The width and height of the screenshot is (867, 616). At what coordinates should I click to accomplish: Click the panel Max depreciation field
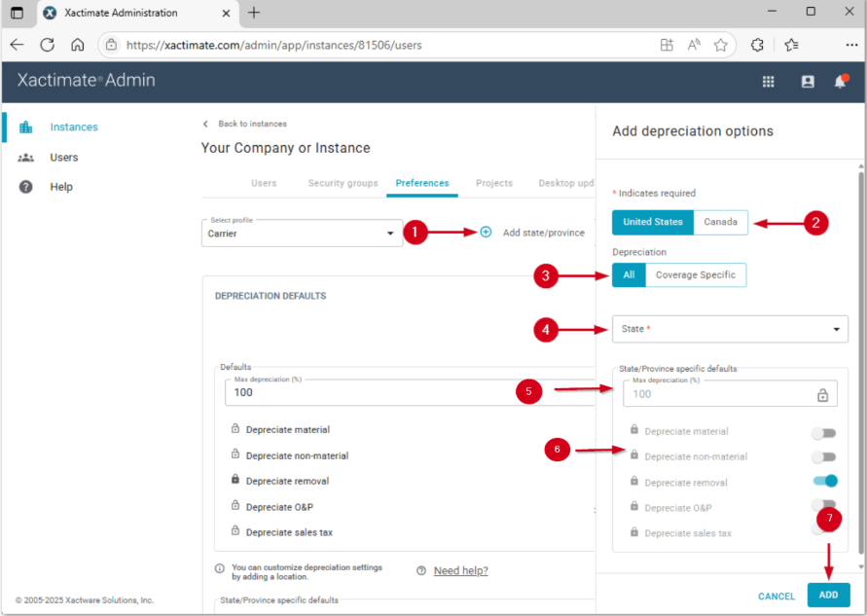click(730, 394)
